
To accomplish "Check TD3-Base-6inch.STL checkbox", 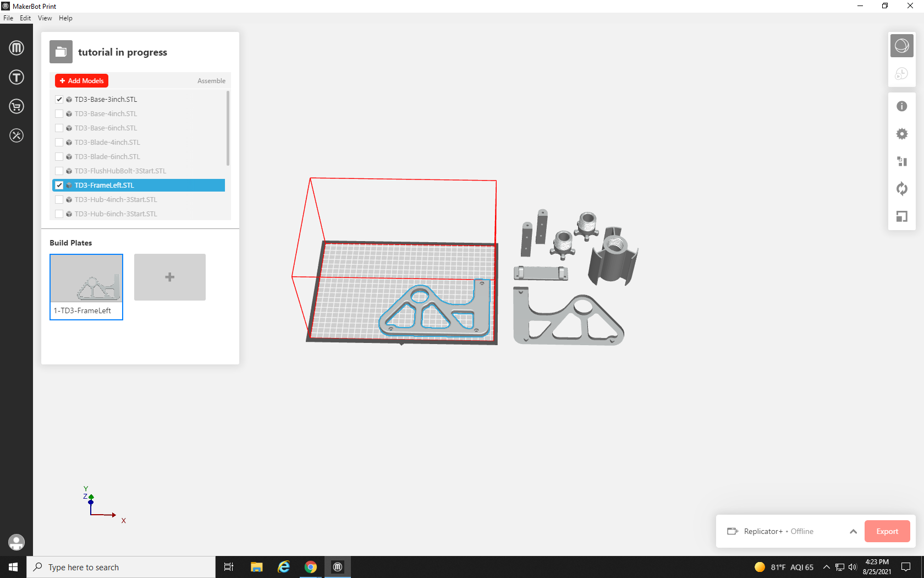I will 59,128.
